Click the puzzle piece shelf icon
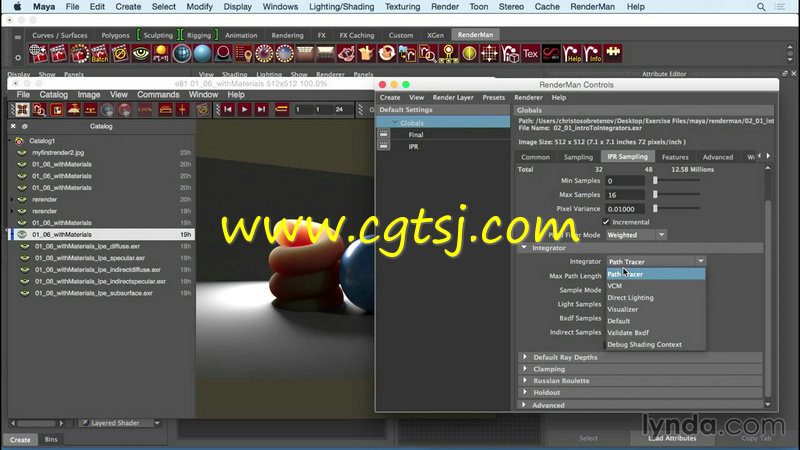This screenshot has height=450, width=800. point(613,54)
